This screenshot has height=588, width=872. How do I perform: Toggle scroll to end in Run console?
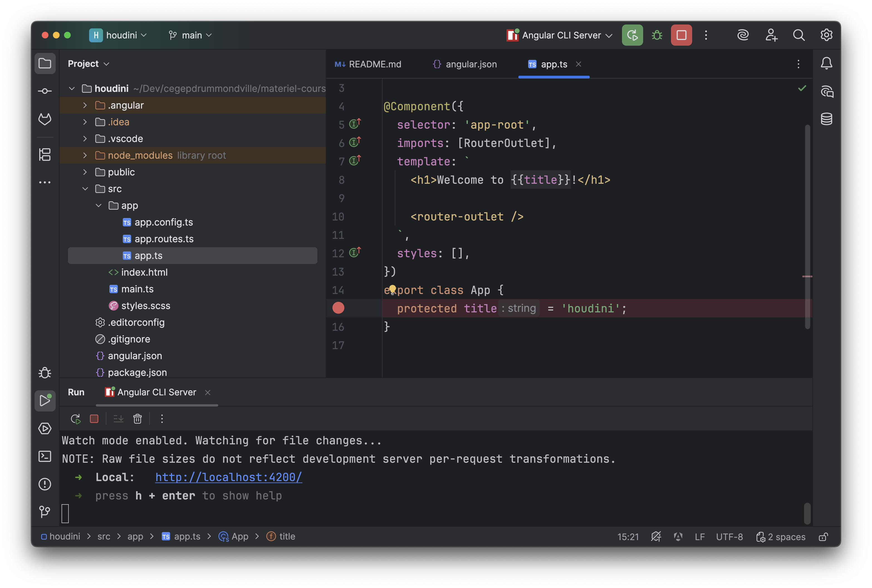(x=118, y=419)
